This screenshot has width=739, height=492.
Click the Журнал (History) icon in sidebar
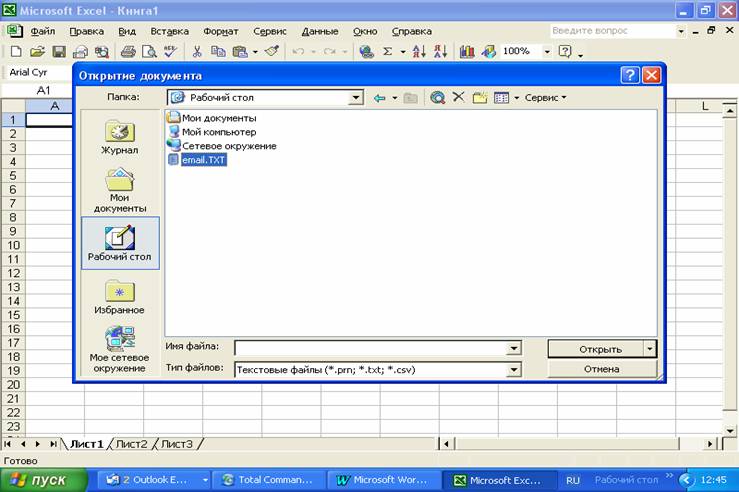[119, 137]
